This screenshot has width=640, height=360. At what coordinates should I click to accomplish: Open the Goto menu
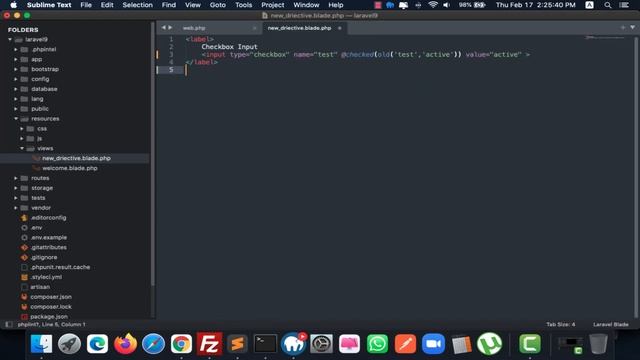click(x=218, y=5)
